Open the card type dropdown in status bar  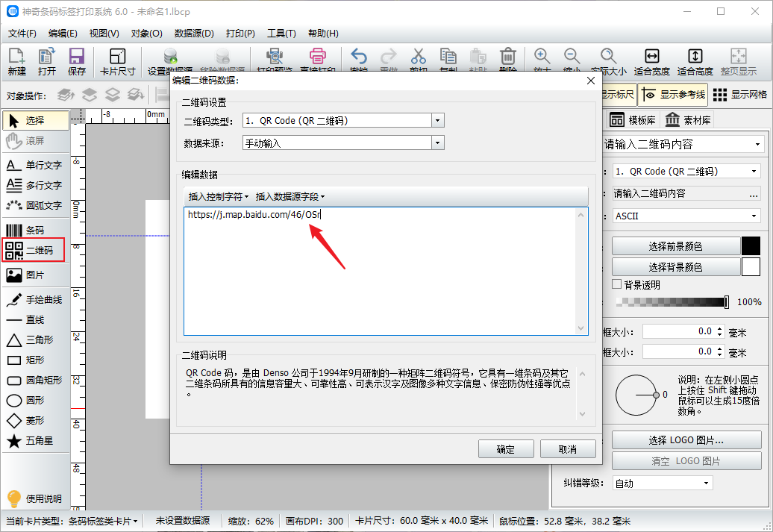point(104,521)
